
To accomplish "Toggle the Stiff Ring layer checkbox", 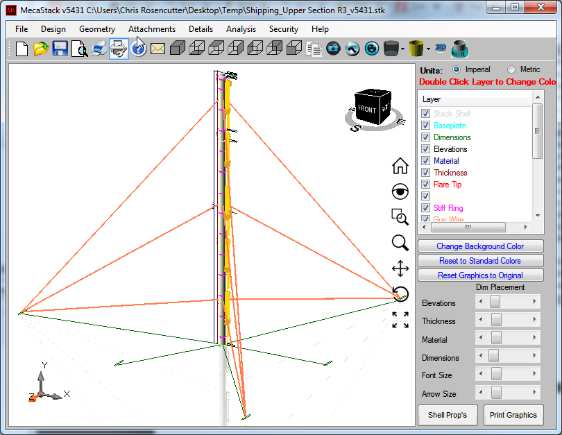I will (425, 208).
